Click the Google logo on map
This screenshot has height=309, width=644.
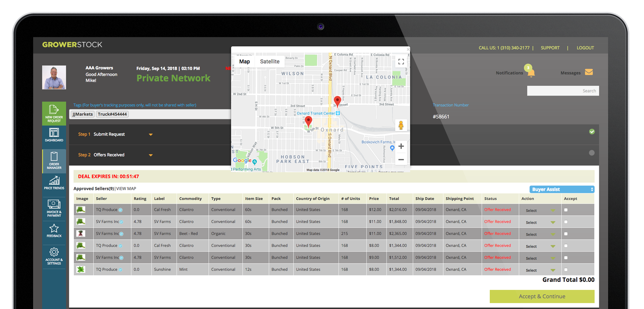coord(242,160)
